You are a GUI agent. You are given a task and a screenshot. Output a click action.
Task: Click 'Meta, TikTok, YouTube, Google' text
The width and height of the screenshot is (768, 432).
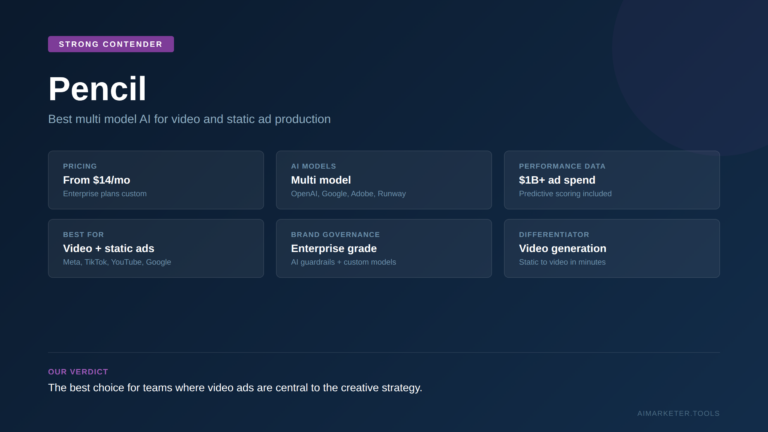(x=117, y=263)
